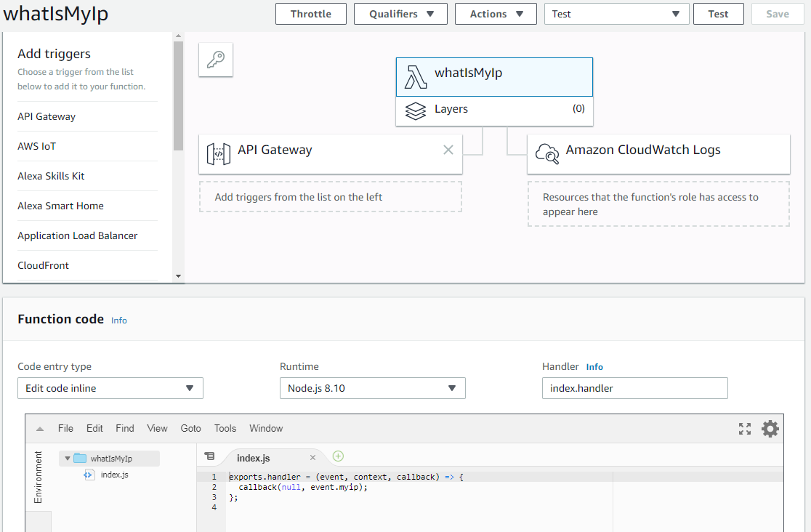Open the Runtime Node.js 8.10 dropdown
Image resolution: width=811 pixels, height=532 pixels.
click(372, 388)
